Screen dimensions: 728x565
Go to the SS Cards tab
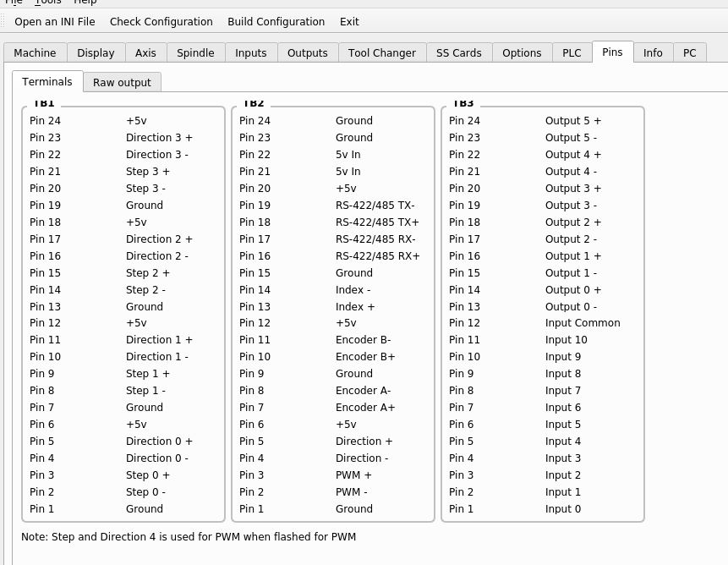tap(459, 53)
